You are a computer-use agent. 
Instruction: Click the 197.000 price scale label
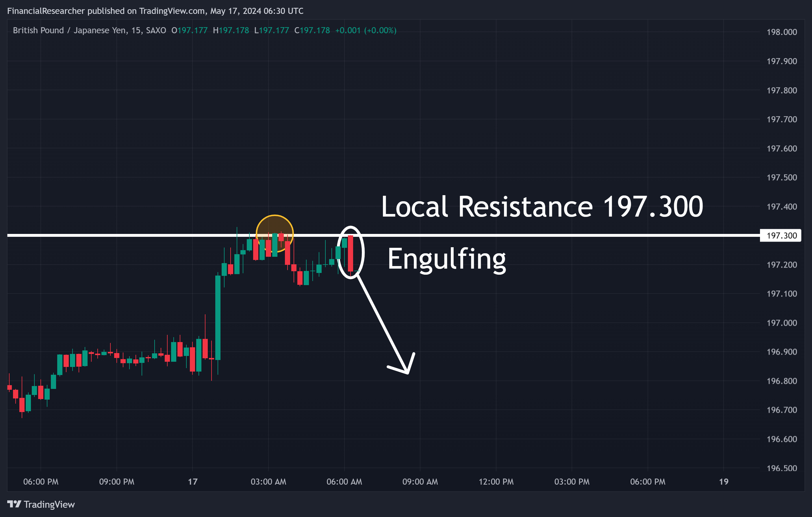[782, 323]
